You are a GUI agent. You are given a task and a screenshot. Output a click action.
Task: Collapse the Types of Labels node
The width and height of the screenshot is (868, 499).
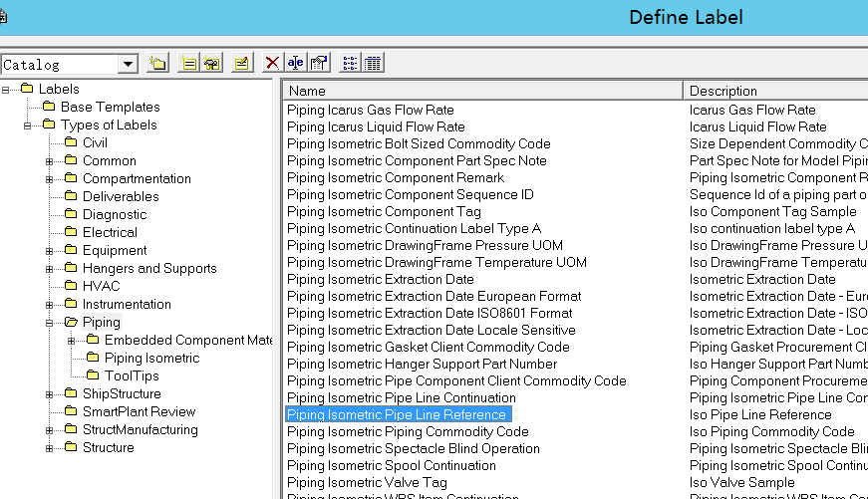pyautogui.click(x=28, y=125)
